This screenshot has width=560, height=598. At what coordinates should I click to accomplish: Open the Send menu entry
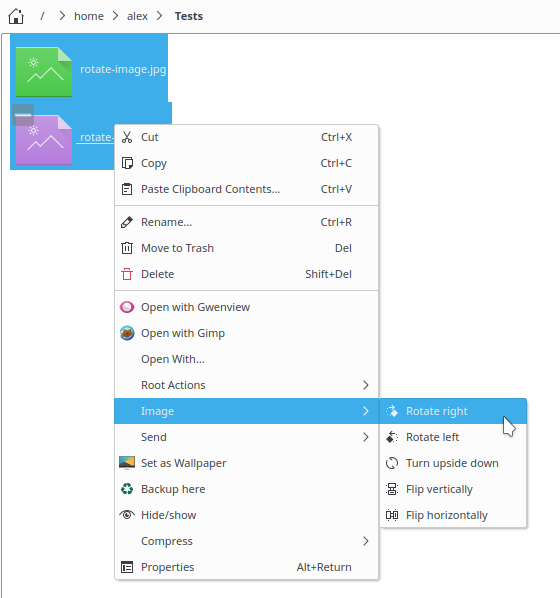(246, 437)
